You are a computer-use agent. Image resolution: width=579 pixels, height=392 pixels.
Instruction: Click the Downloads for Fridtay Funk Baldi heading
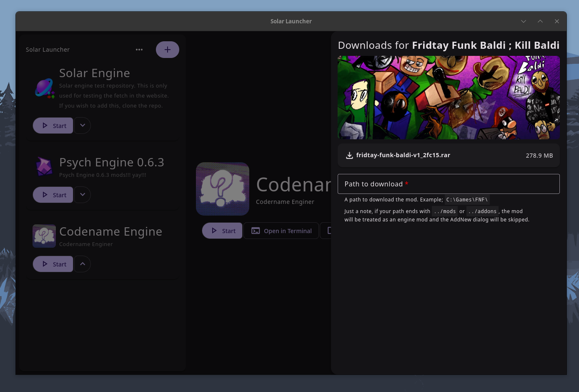click(449, 45)
